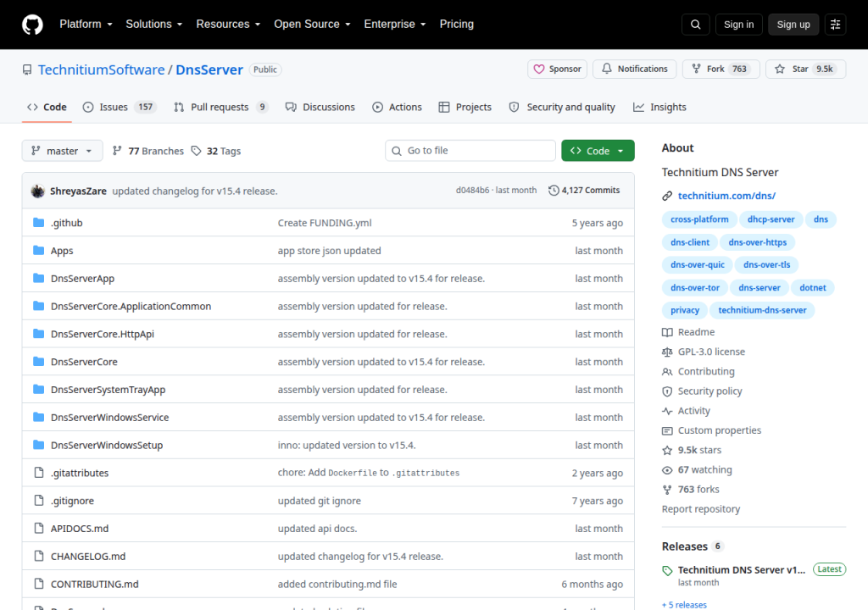Click the folder icon beside Apps

tap(38, 250)
